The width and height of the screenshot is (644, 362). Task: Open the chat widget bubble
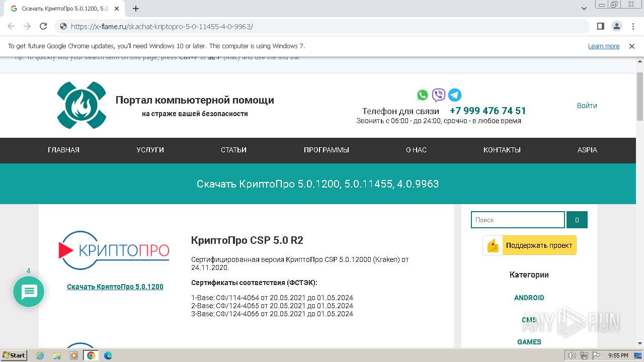point(29,292)
